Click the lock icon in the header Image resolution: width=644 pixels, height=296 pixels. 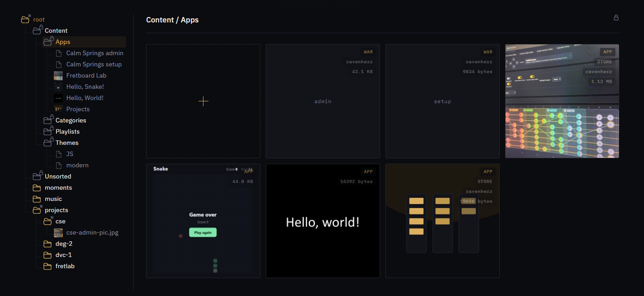pos(616,17)
